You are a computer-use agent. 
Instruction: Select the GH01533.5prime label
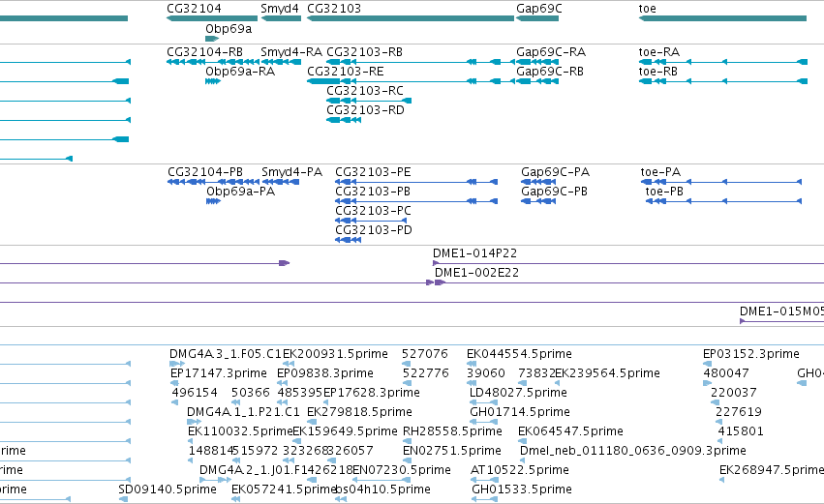coord(522,489)
